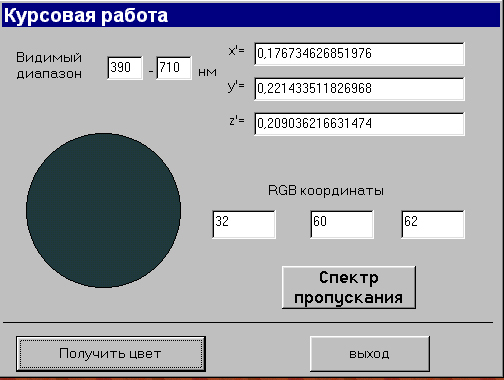Click the Курсовая работа title bar

(252, 15)
